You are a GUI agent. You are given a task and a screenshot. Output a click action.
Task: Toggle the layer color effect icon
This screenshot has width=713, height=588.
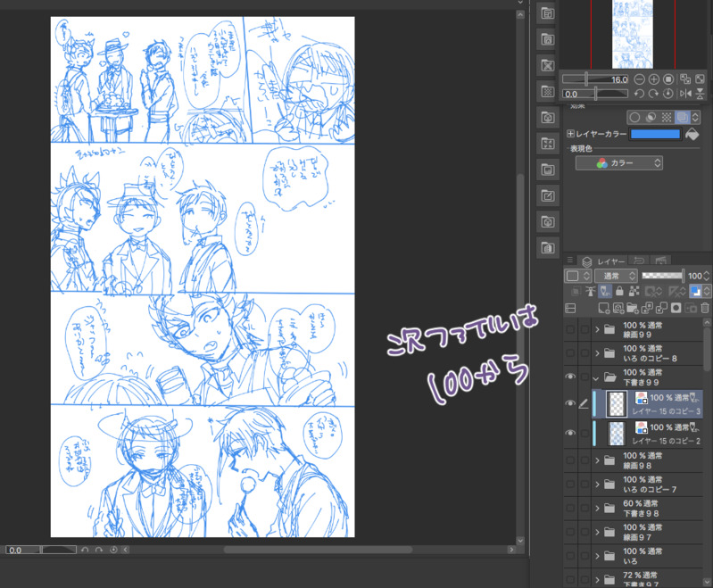682,117
